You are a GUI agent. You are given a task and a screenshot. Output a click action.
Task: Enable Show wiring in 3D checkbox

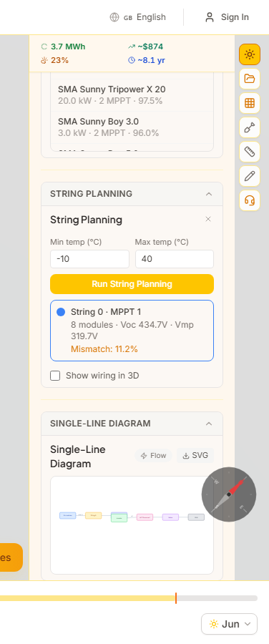55,376
